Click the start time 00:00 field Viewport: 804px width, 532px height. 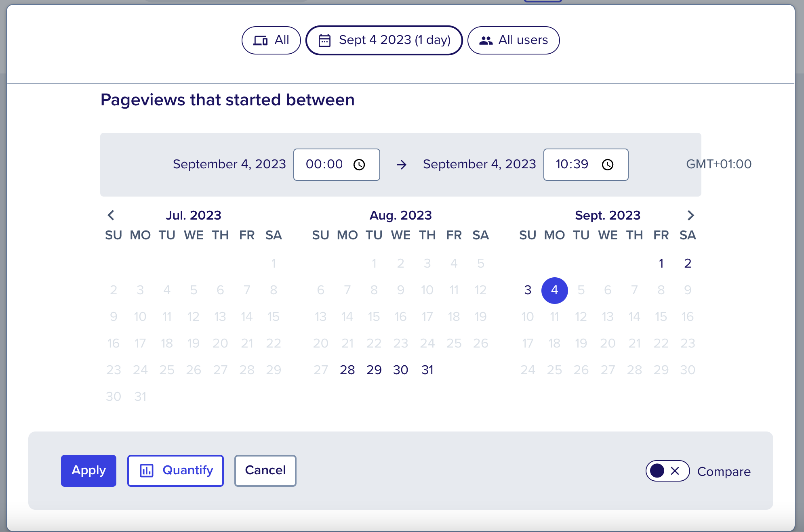[337, 165]
